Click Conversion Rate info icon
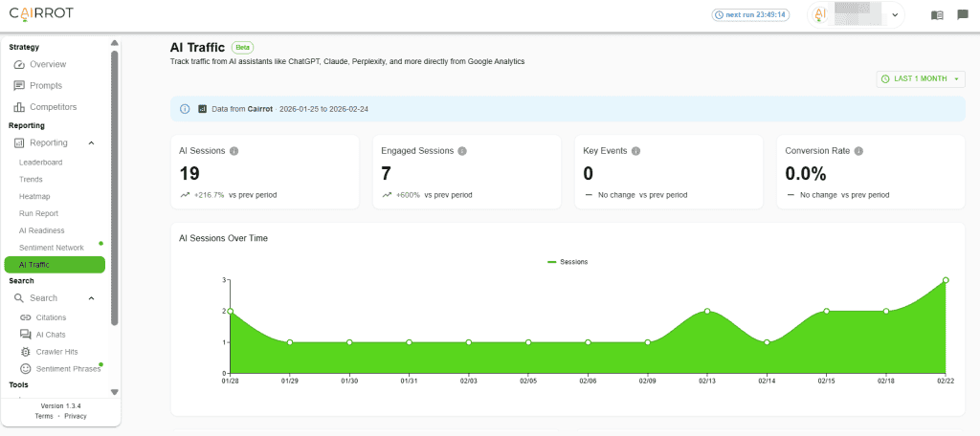 (858, 151)
